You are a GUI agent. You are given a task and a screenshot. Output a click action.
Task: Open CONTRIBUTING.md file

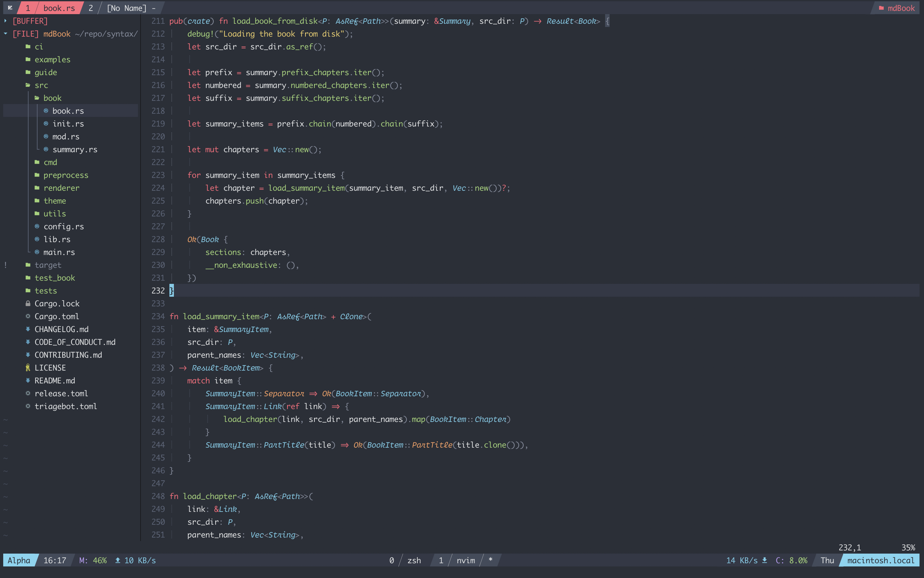point(68,355)
